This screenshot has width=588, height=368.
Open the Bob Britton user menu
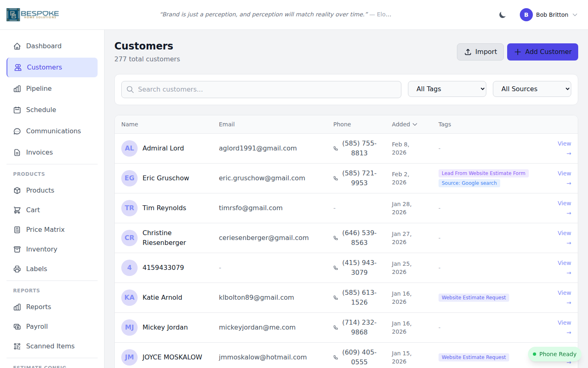pos(548,15)
